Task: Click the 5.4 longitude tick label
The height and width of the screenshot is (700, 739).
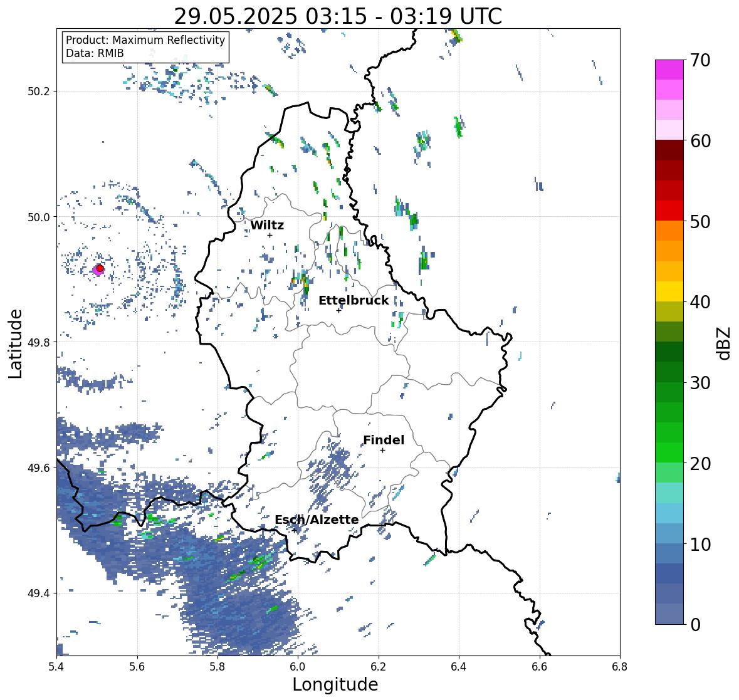Action: (56, 667)
